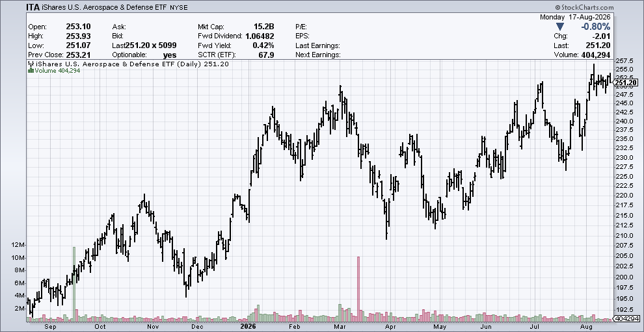644x332 pixels.
Task: Click the green volume icon in the legend
Action: pyautogui.click(x=31, y=71)
